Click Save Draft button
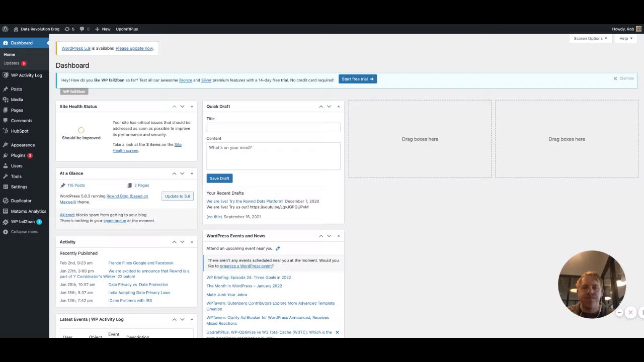The width and height of the screenshot is (644, 362). [219, 178]
